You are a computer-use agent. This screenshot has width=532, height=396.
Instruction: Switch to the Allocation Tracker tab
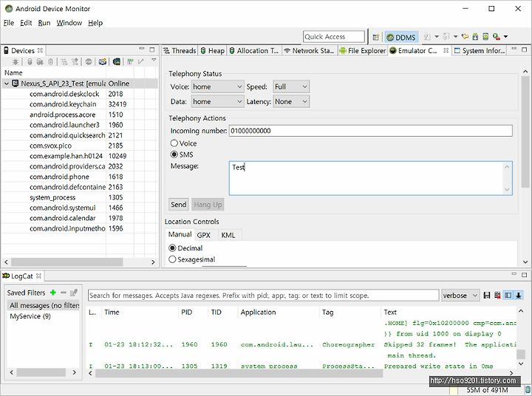pyautogui.click(x=254, y=50)
